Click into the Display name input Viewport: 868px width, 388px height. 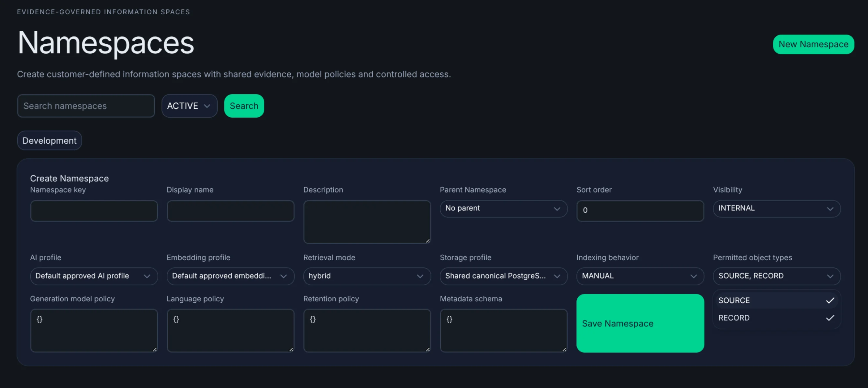(230, 211)
